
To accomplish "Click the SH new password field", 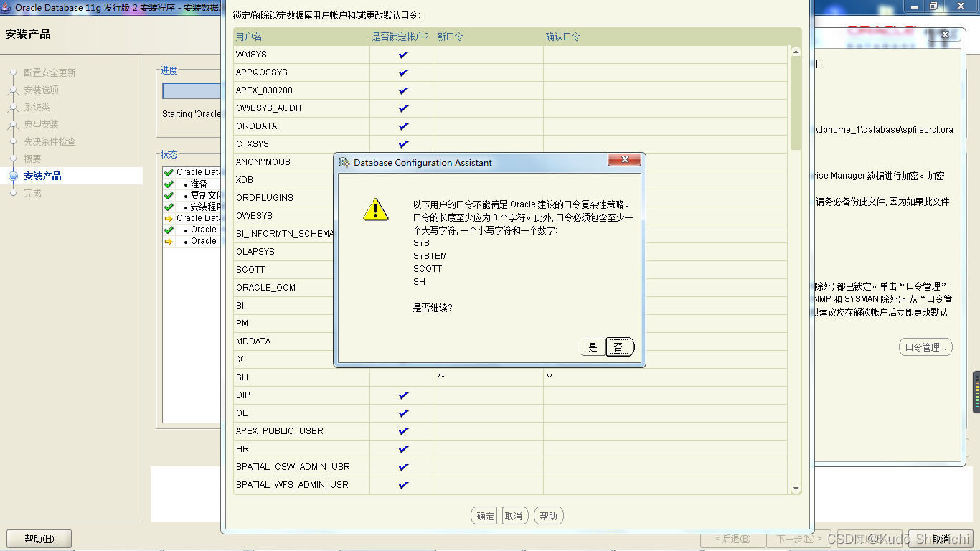I will 489,377.
